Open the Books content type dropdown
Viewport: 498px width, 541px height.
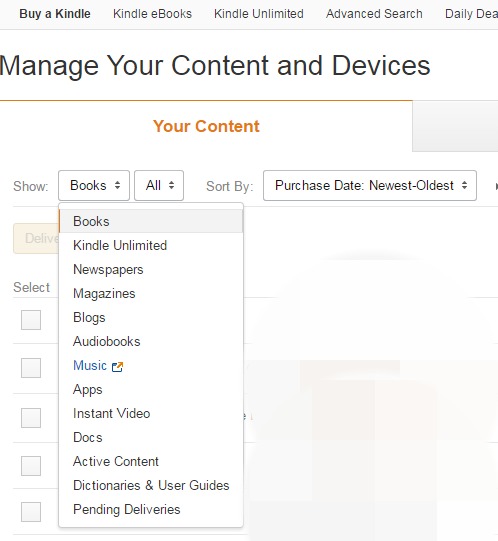pyautogui.click(x=94, y=185)
